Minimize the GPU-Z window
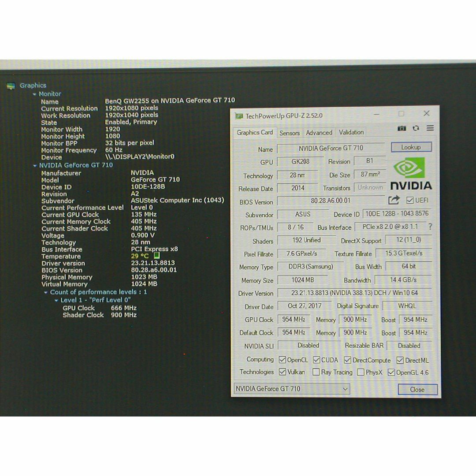The width and height of the screenshot is (476, 476). [376, 114]
